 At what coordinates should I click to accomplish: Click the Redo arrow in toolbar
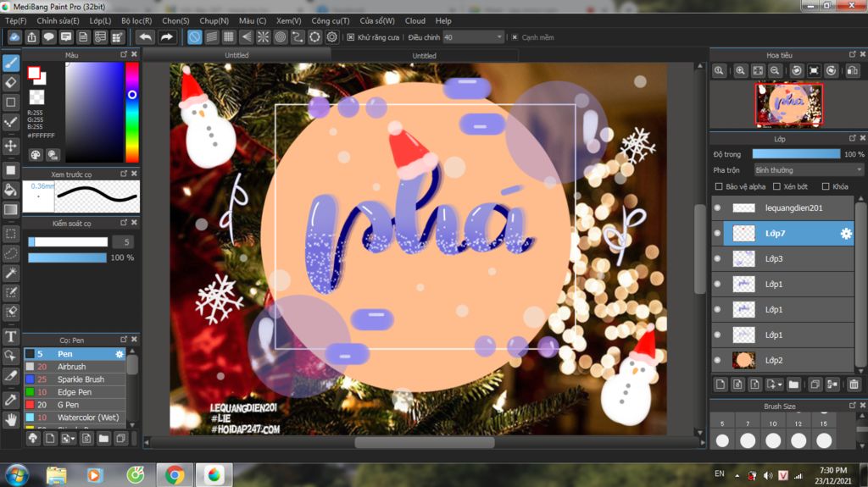(166, 37)
